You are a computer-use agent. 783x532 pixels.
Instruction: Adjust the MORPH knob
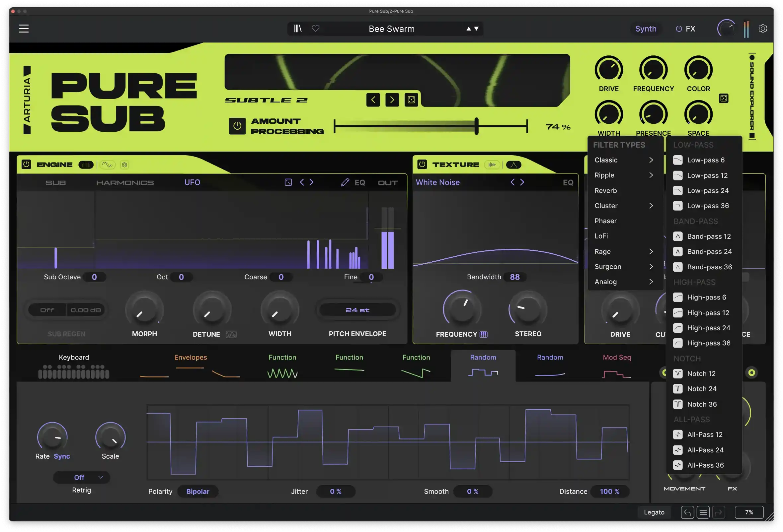[144, 310]
